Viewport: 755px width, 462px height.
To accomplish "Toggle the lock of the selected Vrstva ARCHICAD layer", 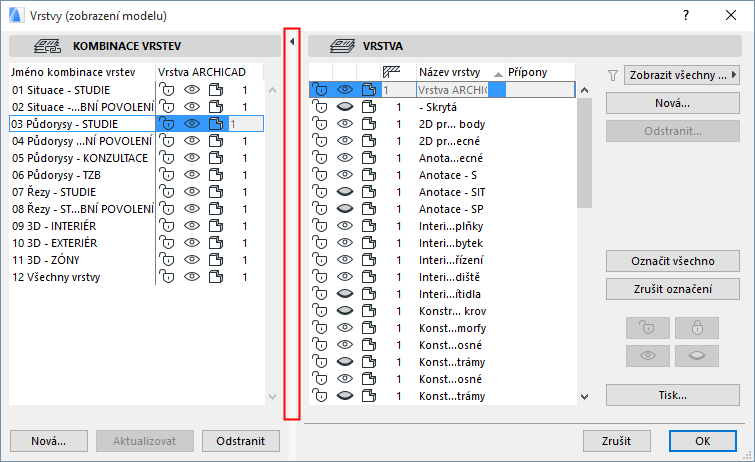I will pyautogui.click(x=320, y=90).
